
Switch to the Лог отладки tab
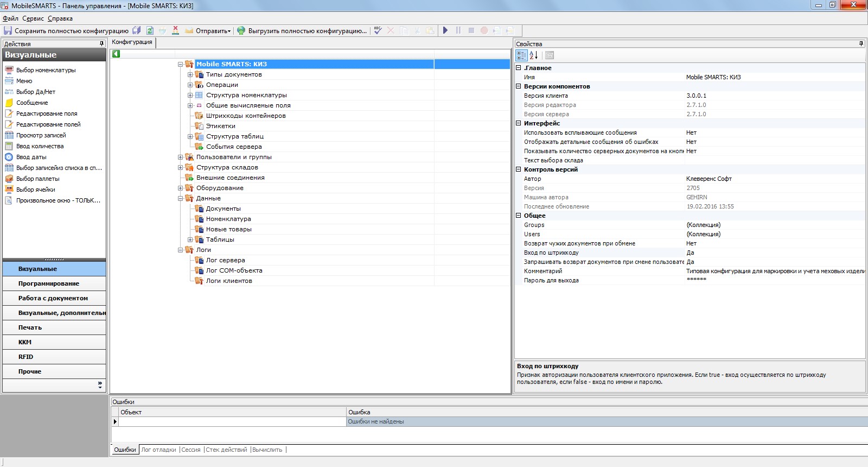tap(159, 450)
